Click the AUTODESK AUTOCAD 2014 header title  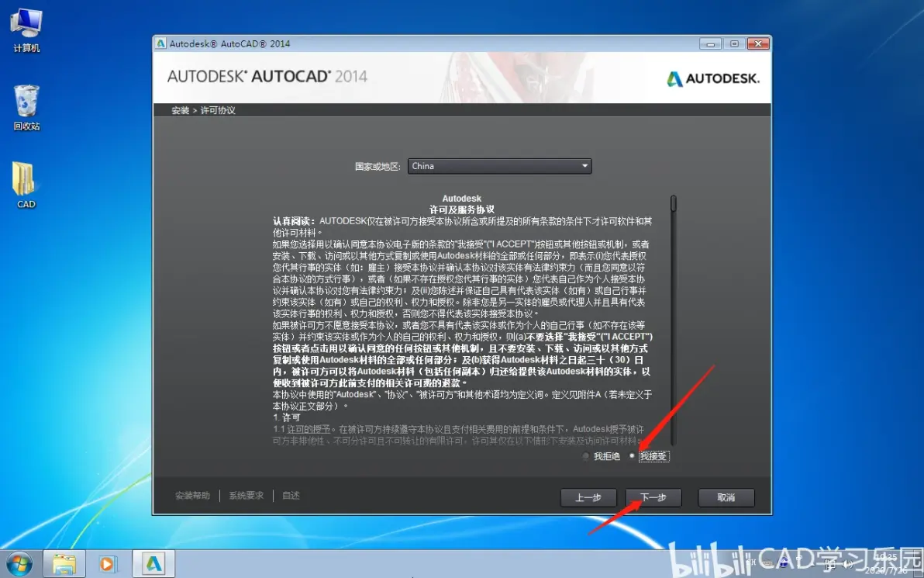267,77
